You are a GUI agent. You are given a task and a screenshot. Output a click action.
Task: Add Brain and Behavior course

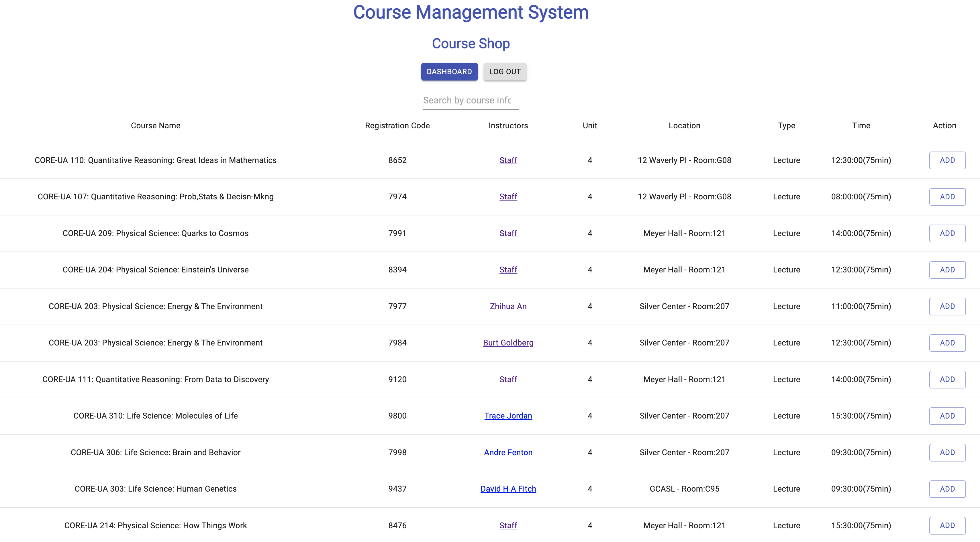coord(947,452)
